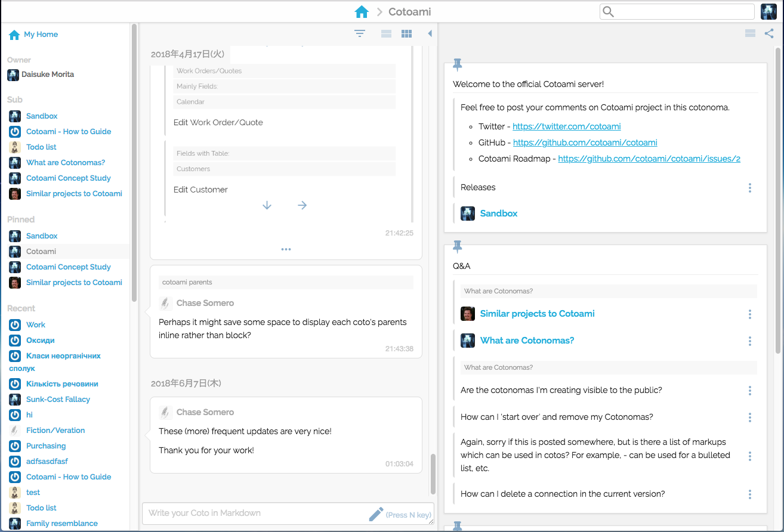Open the user profile avatar in header
The height and width of the screenshot is (532, 784).
pyautogui.click(x=768, y=11)
